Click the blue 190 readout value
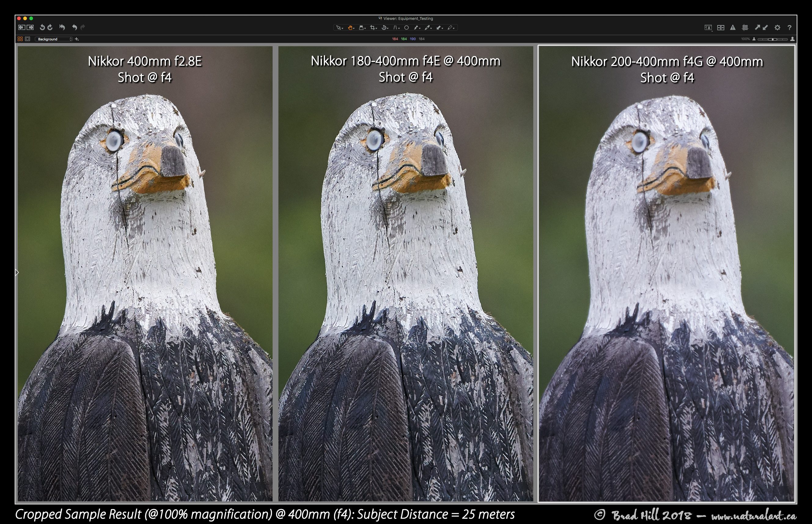This screenshot has height=524, width=812. point(413,39)
